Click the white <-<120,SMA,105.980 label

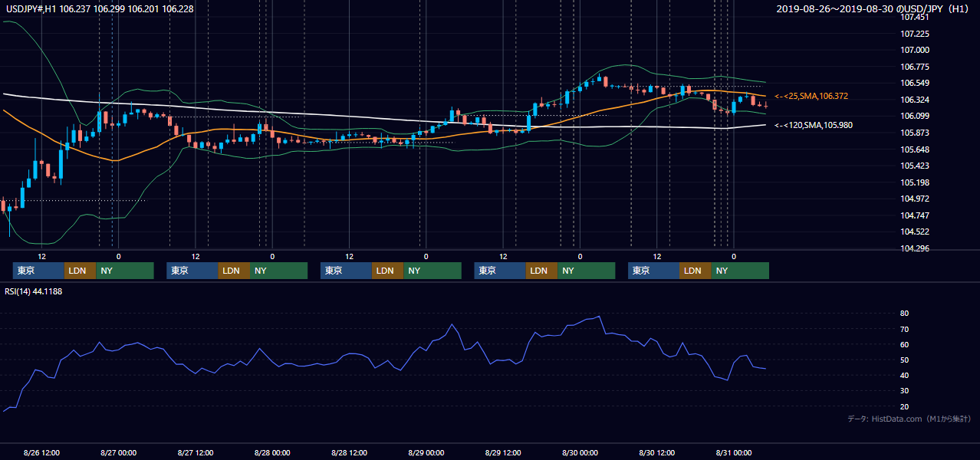[814, 125]
